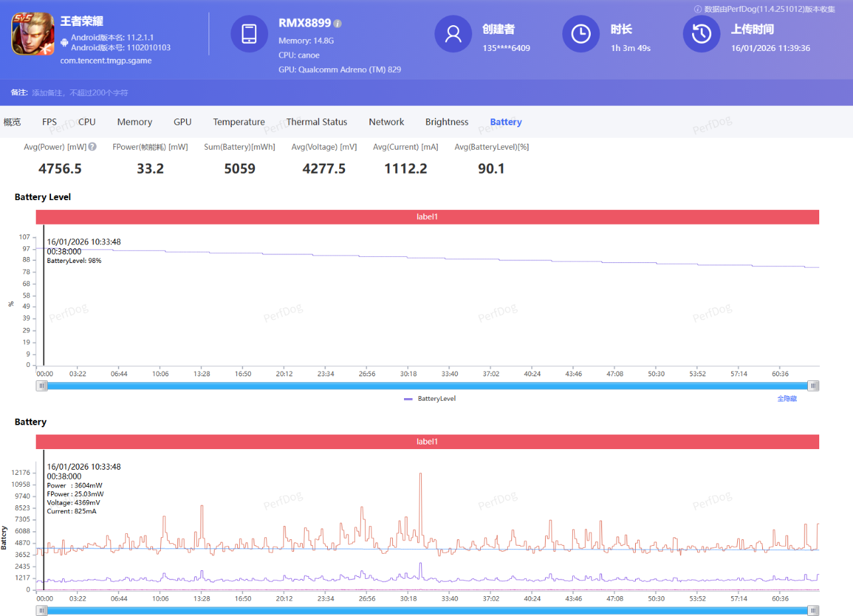
Task: Click the creator user profile icon
Action: click(x=453, y=33)
